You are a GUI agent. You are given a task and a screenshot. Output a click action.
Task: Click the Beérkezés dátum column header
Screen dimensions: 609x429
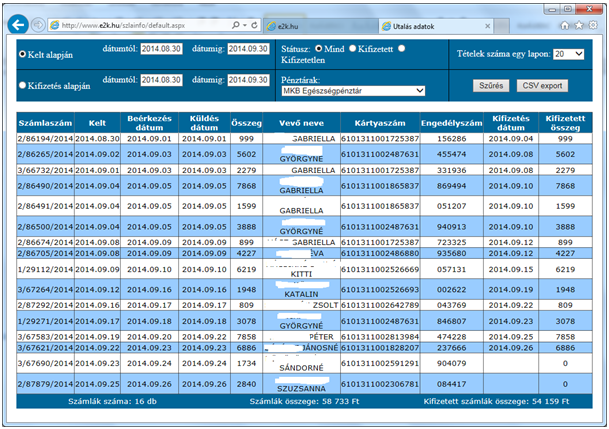coord(150,123)
